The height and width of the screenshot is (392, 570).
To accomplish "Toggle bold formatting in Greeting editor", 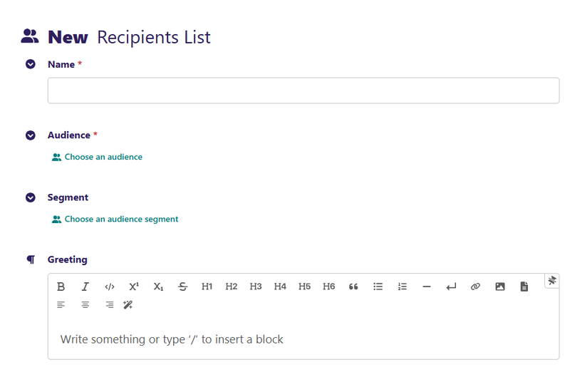I will (x=61, y=287).
